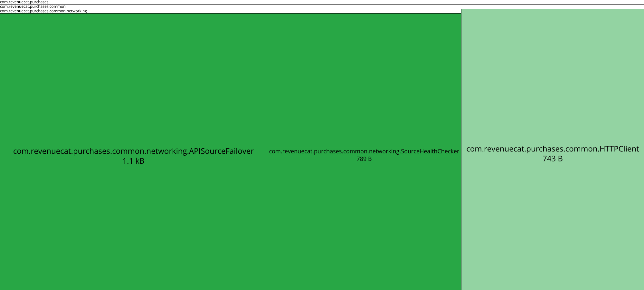
Task: Open the SourceHealthChecker treemap block
Action: tap(364, 151)
